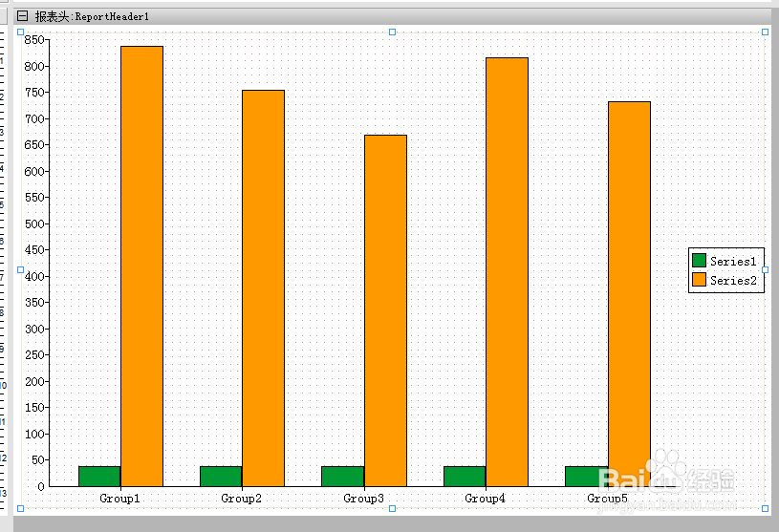Click the 850 y-axis value
This screenshot has width=779, height=532.
click(x=34, y=40)
